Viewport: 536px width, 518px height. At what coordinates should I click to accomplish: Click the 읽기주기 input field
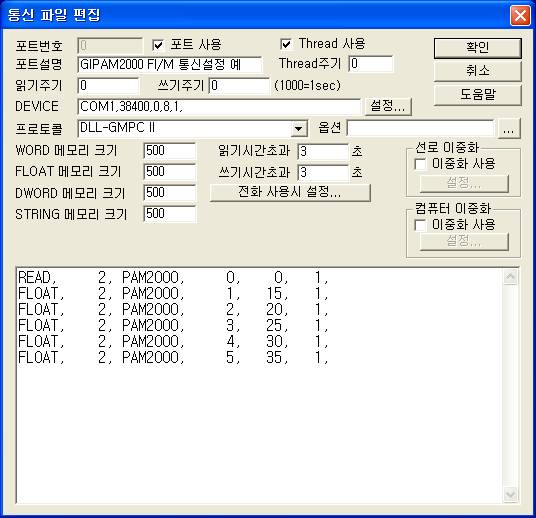(x=108, y=85)
